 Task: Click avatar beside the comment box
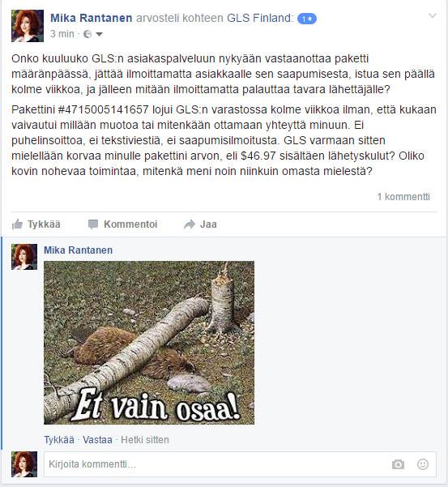click(x=24, y=464)
